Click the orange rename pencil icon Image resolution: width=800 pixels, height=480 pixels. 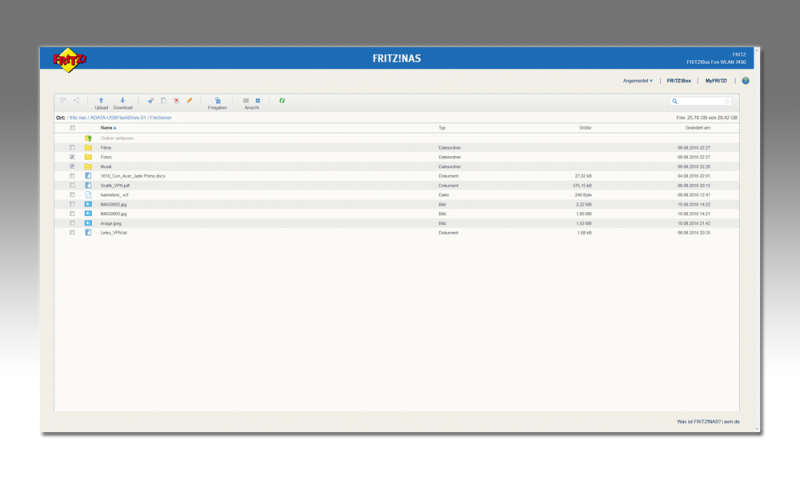coord(189,100)
